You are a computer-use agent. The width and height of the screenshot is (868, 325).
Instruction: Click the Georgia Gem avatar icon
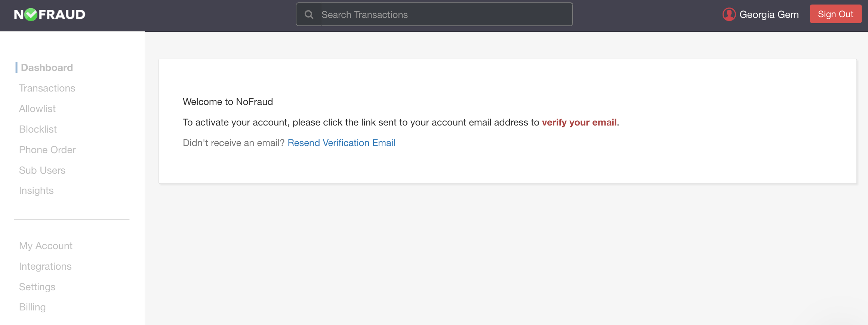point(729,14)
